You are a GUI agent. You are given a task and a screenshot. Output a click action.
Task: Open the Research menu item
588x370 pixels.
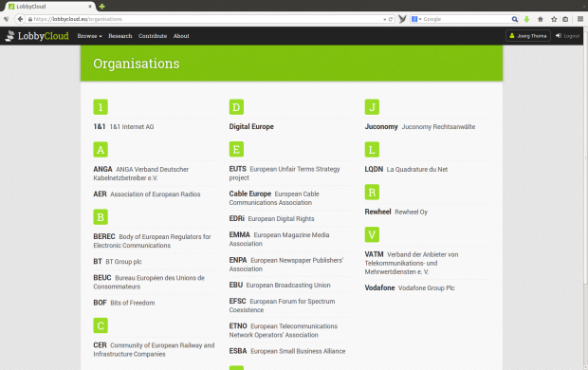click(x=120, y=36)
